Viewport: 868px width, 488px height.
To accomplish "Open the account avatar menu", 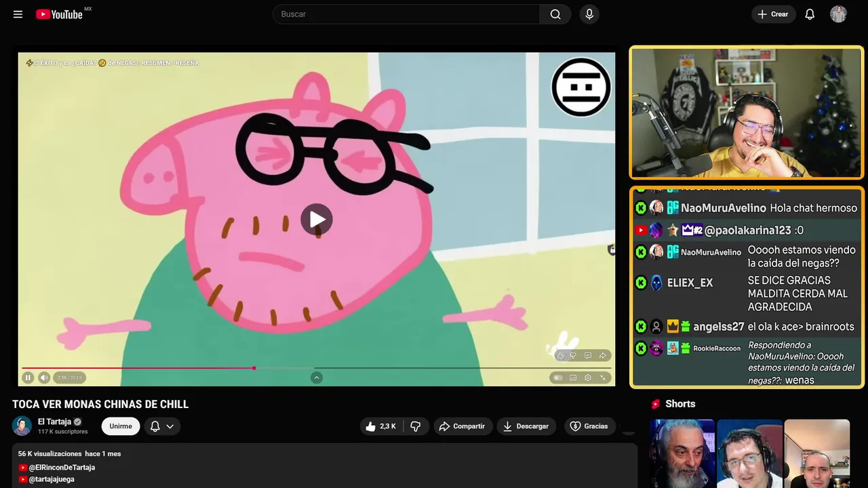I will pyautogui.click(x=838, y=14).
